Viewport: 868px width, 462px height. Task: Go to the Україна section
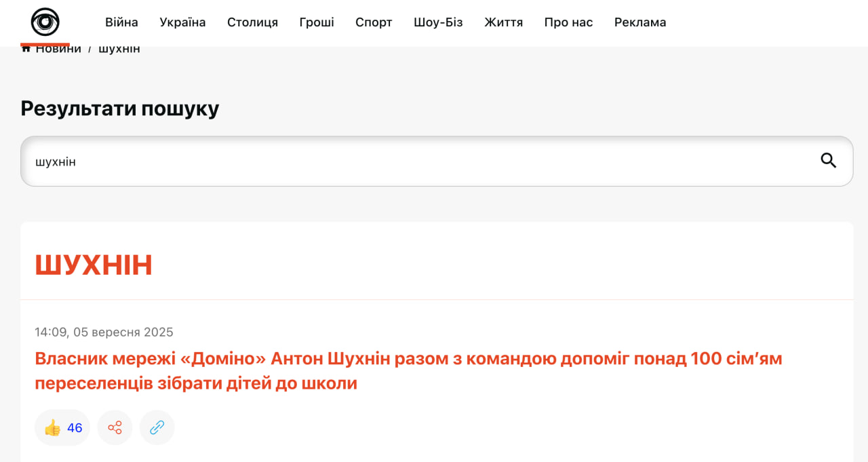(x=182, y=22)
